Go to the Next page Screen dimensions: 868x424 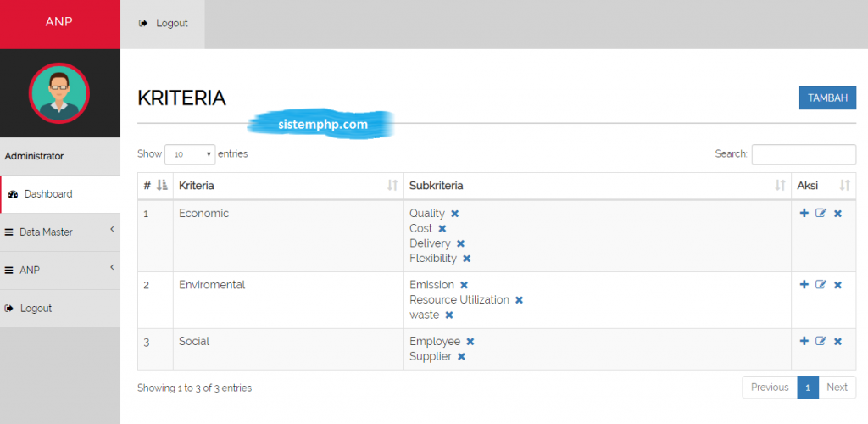click(837, 388)
